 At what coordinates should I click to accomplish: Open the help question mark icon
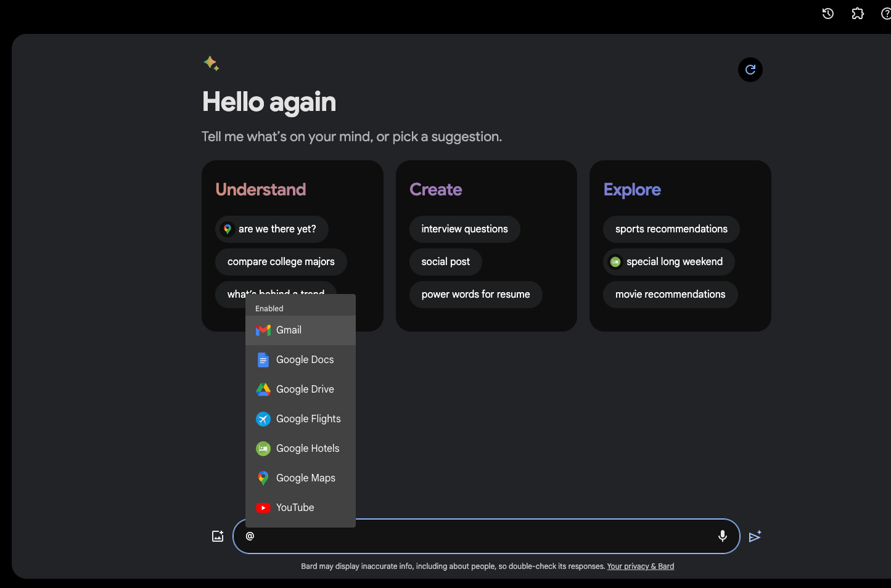pyautogui.click(x=886, y=14)
